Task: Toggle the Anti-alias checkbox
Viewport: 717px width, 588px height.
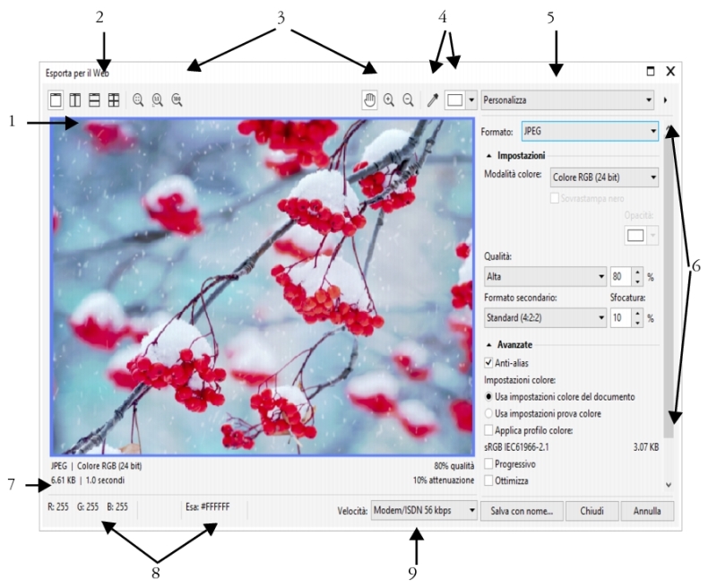Action: (x=489, y=363)
